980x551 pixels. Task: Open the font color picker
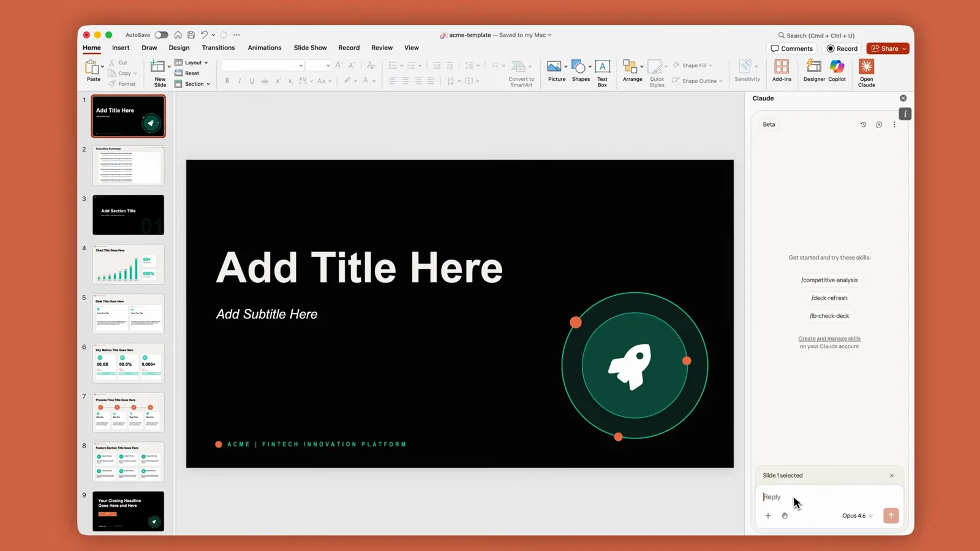coord(368,81)
